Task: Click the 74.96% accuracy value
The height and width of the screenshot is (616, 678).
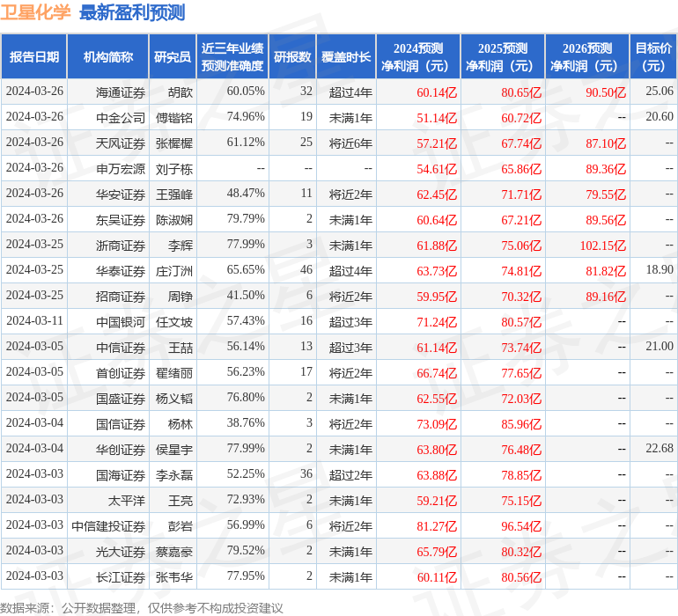Action: coord(246,116)
